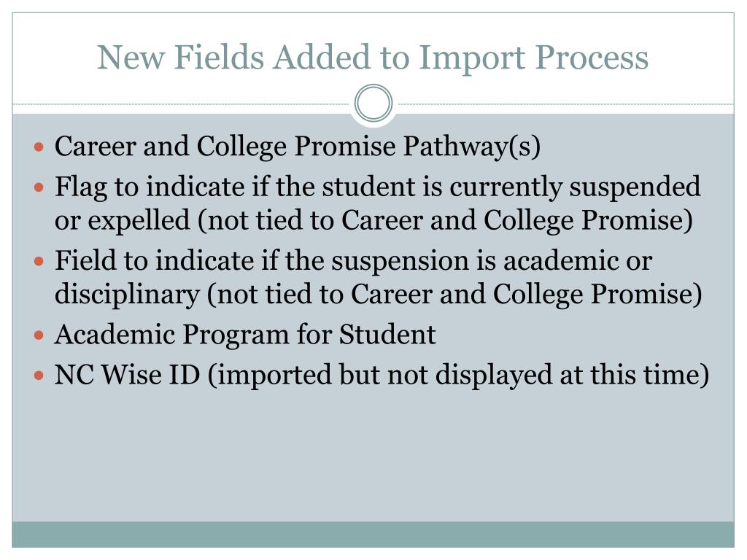Click the circular ornament below the title
747x560 pixels.
click(373, 103)
